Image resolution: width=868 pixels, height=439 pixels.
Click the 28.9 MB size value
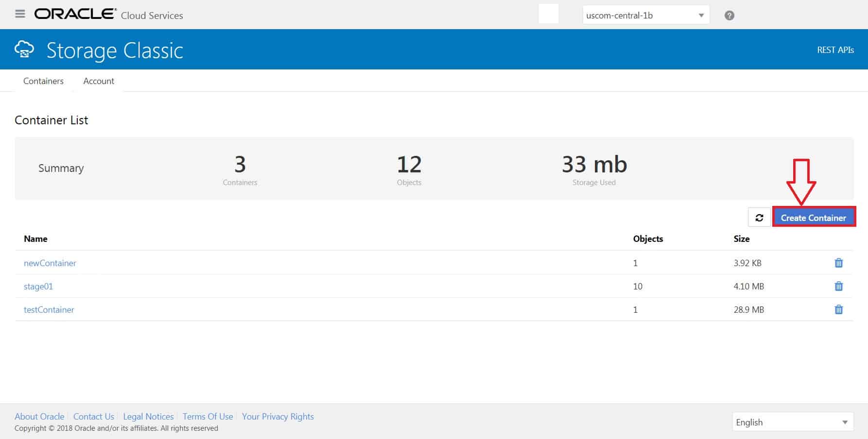click(x=749, y=309)
